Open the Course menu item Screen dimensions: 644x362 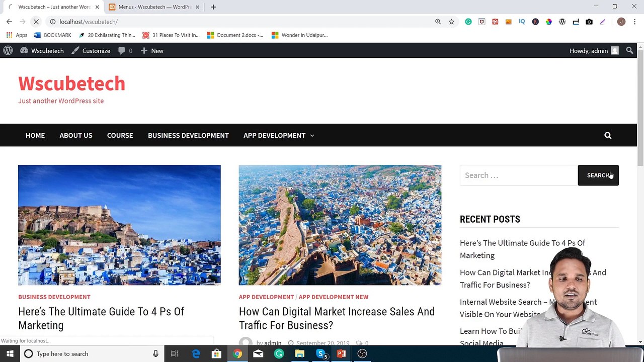tap(120, 135)
